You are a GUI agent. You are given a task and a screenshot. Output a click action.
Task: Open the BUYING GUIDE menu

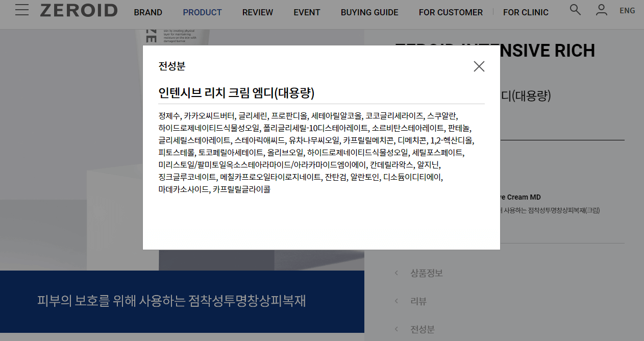(369, 12)
